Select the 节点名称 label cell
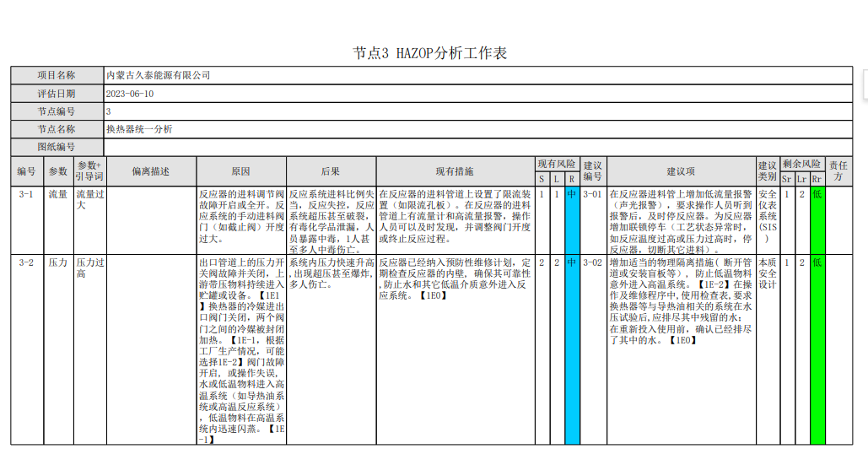This screenshot has width=868, height=465. coord(57,129)
